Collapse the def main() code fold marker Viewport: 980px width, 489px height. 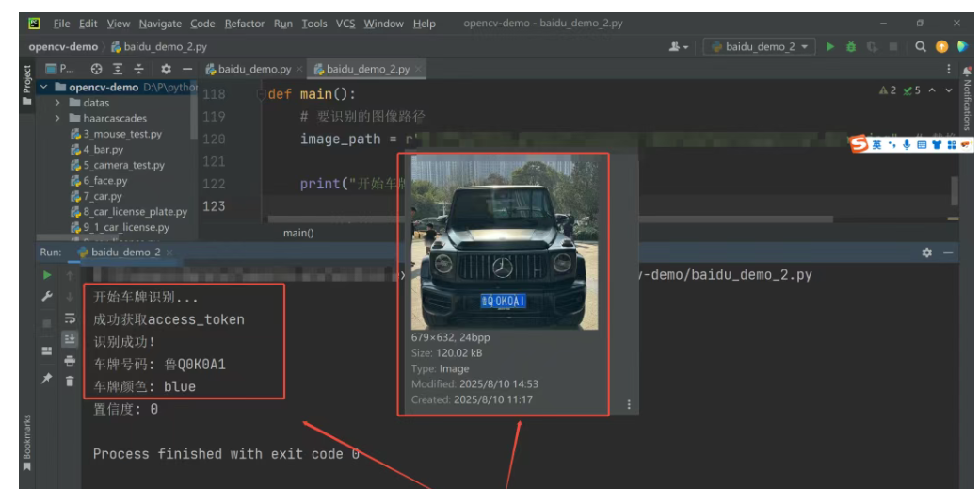point(262,95)
